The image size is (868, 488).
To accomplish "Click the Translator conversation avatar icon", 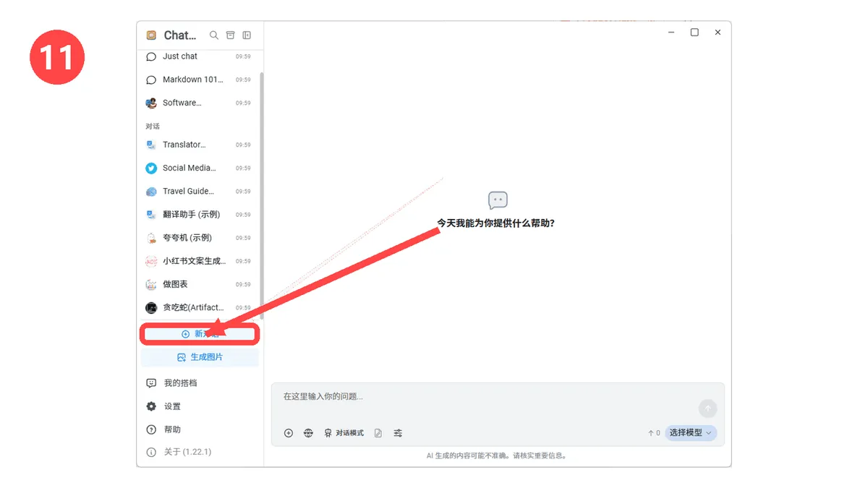I will [x=151, y=145].
